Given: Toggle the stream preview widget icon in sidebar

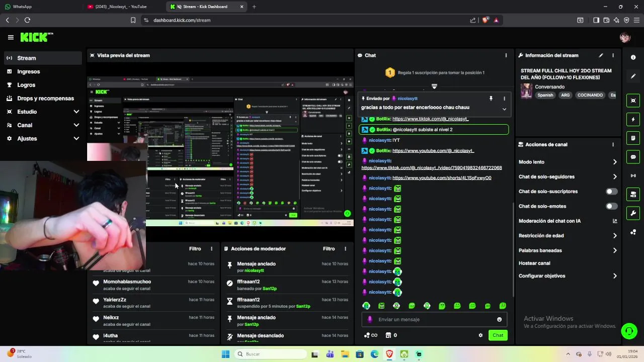Looking at the screenshot, I should pyautogui.click(x=633, y=101).
